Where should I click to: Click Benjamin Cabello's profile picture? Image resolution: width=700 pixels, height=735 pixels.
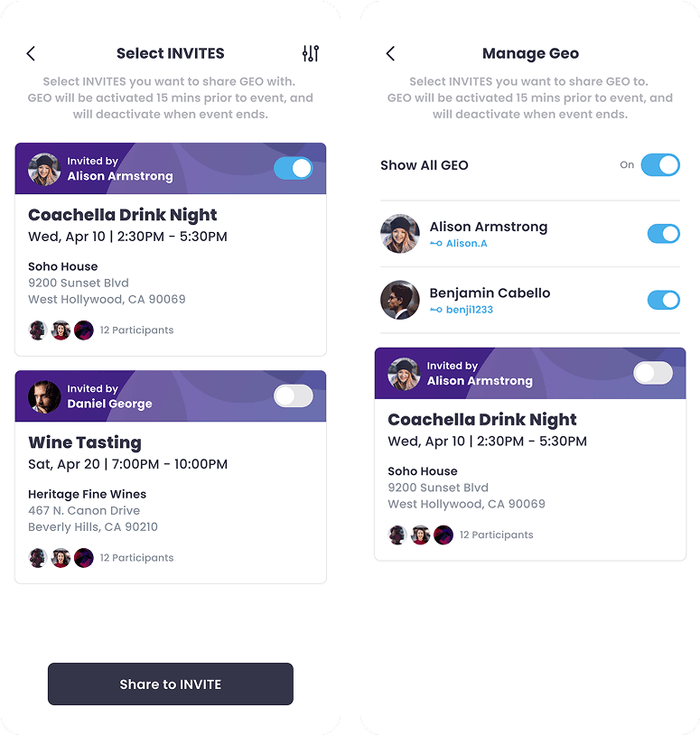coord(400,300)
